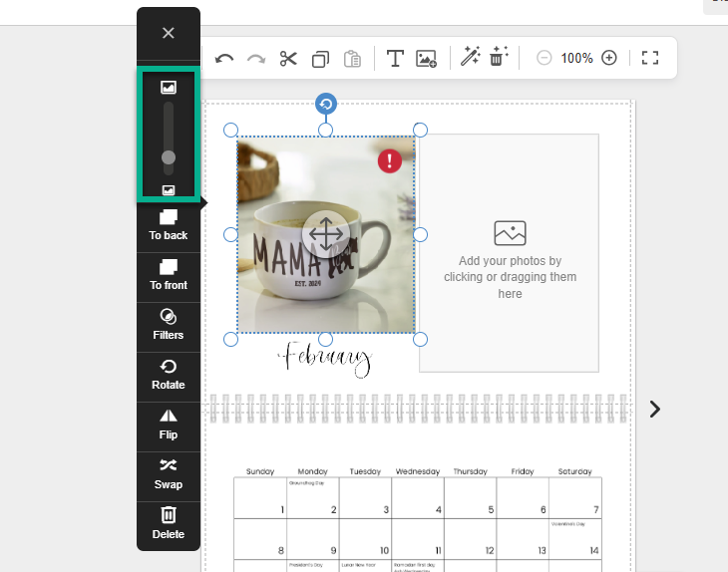Cut selection with scissors icon
Viewport: 728px width, 572px height.
tap(288, 59)
